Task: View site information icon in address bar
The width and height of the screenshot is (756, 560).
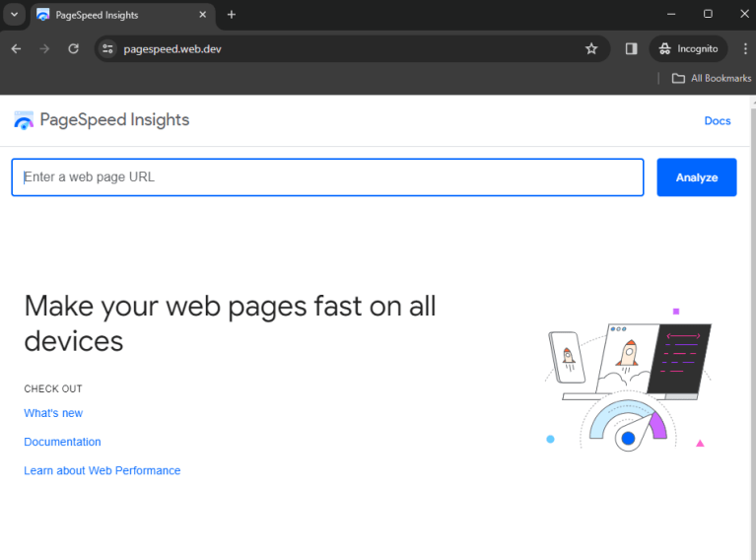Action: [x=108, y=48]
